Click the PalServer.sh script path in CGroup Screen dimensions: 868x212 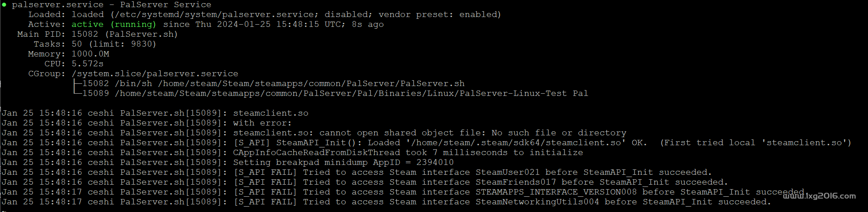pos(311,84)
